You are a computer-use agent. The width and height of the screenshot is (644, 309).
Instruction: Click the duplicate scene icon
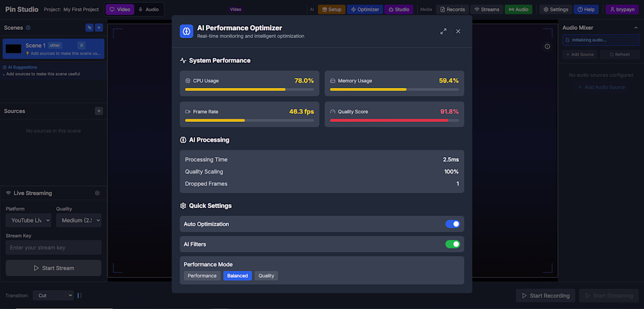(89, 28)
